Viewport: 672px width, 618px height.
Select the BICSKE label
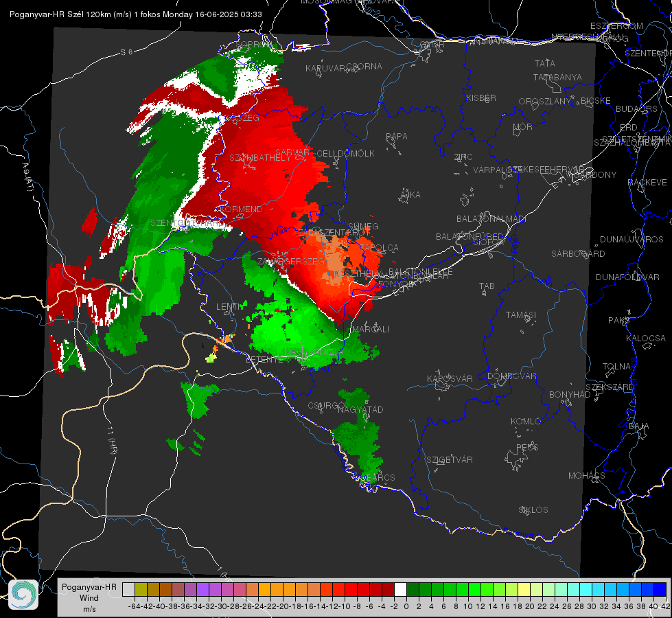[x=596, y=101]
